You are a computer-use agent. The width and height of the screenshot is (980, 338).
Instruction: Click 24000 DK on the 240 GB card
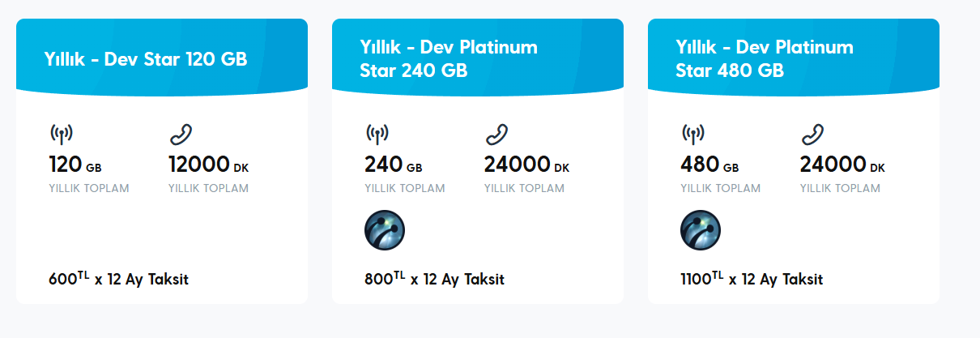pyautogui.click(x=526, y=165)
